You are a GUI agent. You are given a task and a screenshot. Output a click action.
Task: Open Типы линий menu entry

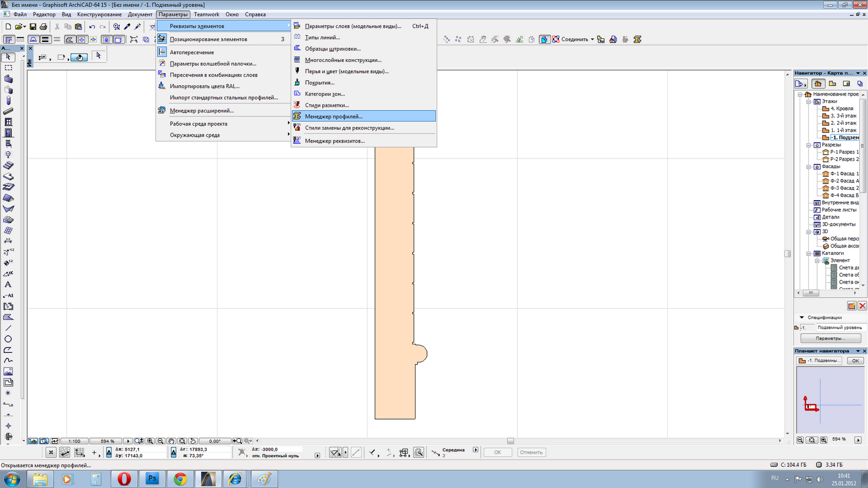(363, 37)
